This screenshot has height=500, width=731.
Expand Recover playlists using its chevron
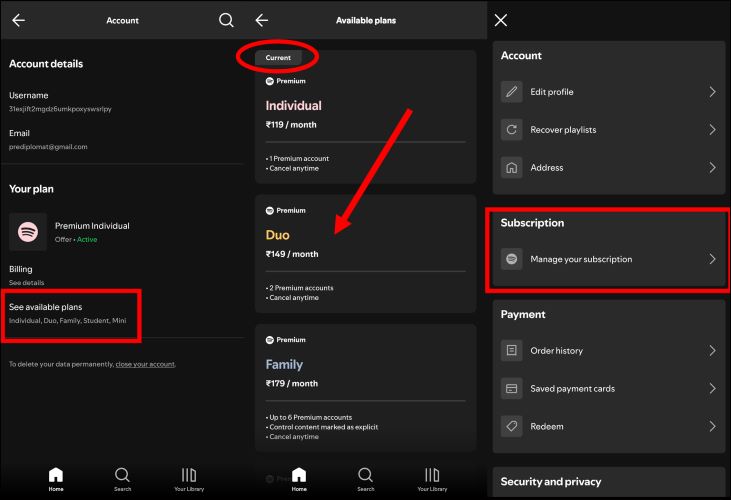tap(712, 130)
